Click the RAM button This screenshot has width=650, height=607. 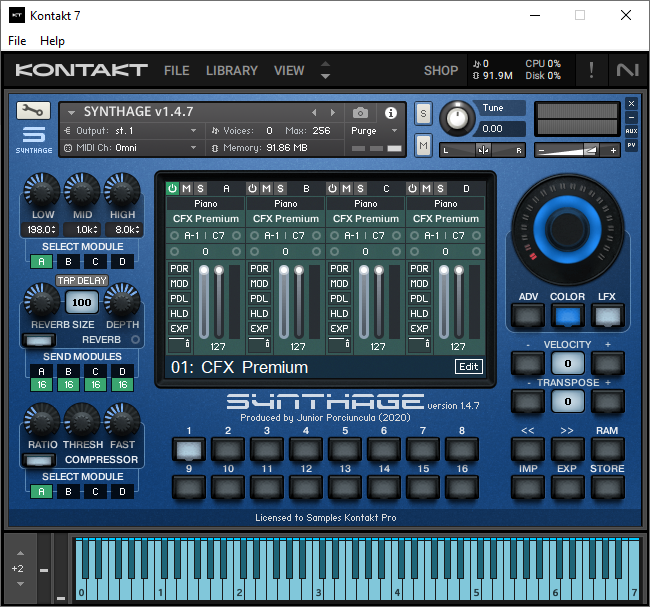click(607, 449)
